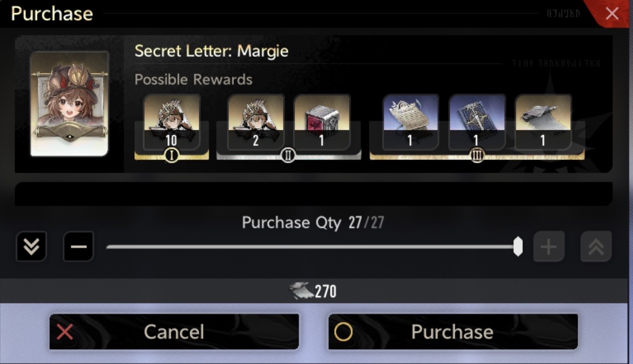The width and height of the screenshot is (633, 364).
Task: Select the tier II Margie shard reward quantity 2
Action: pos(255,122)
